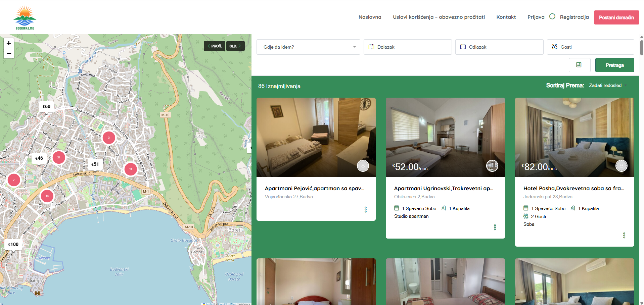Click the Gosti guests input field

590,47
